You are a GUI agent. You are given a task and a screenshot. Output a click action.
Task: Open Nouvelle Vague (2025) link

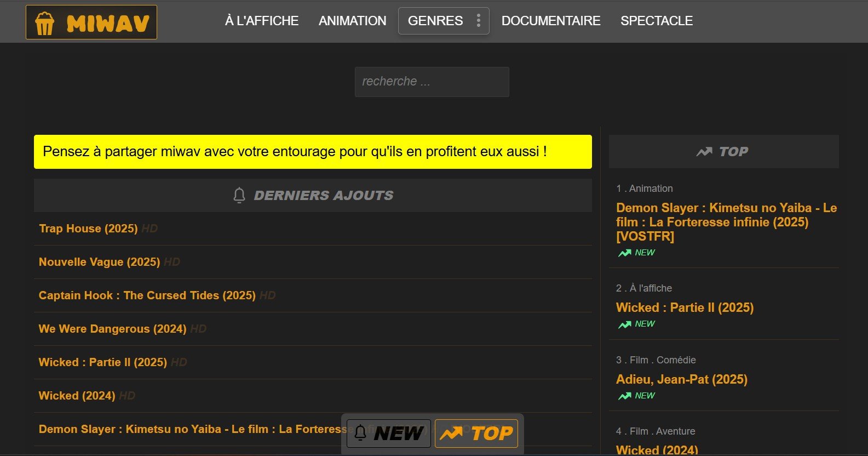pyautogui.click(x=99, y=262)
